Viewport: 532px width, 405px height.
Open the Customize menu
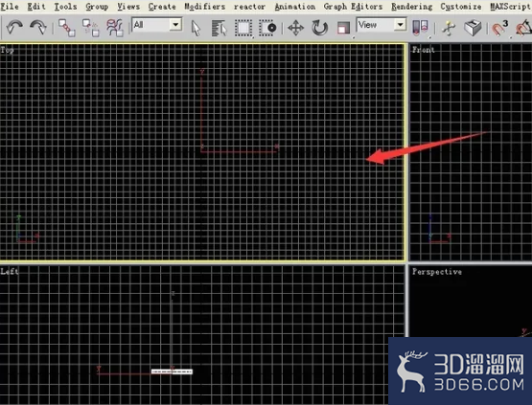pos(461,7)
